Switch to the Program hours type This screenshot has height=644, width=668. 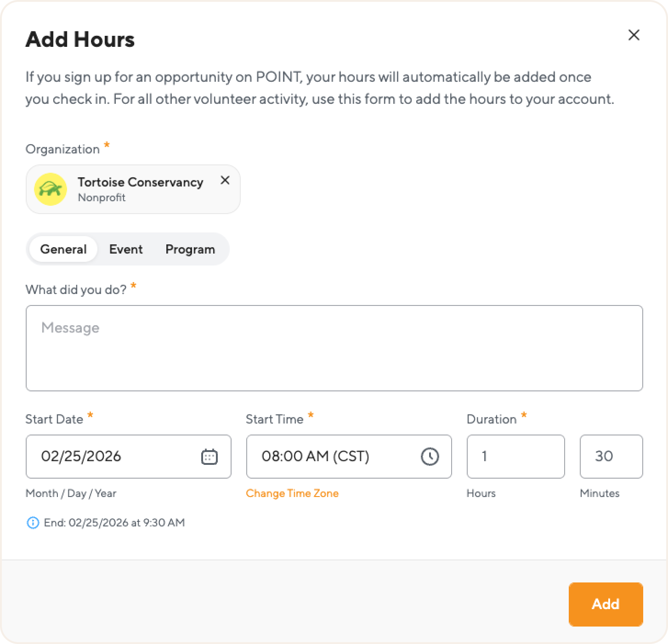coord(190,249)
